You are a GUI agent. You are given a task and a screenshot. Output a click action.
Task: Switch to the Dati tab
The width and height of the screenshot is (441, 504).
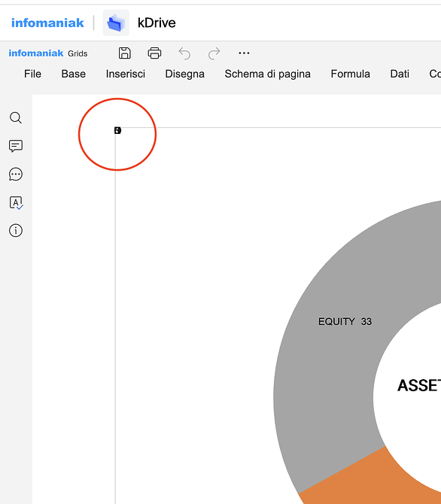[x=400, y=74]
